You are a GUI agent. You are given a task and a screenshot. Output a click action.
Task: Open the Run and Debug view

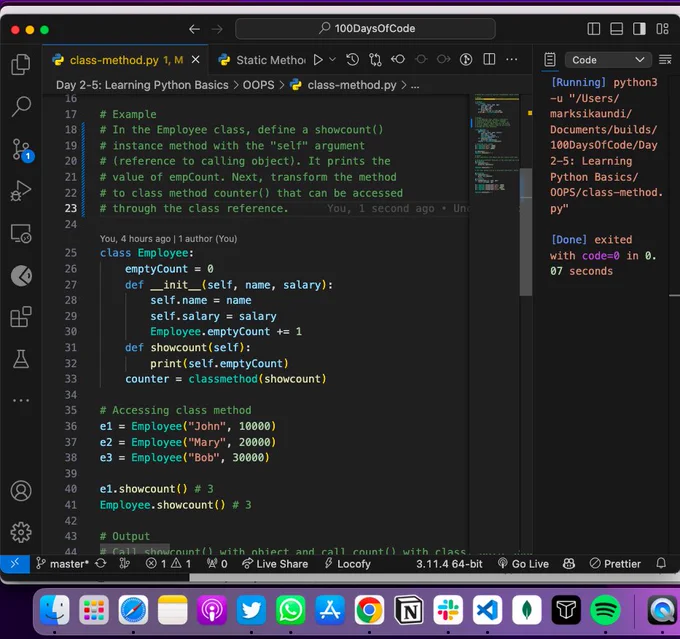(20, 190)
